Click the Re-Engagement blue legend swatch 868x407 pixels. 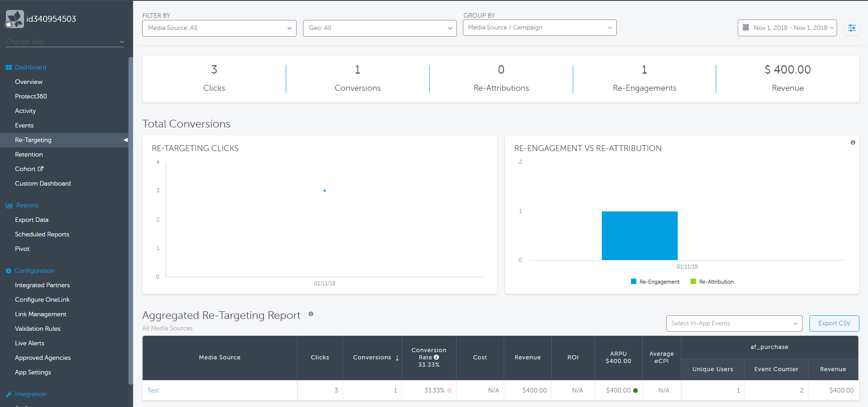634,282
